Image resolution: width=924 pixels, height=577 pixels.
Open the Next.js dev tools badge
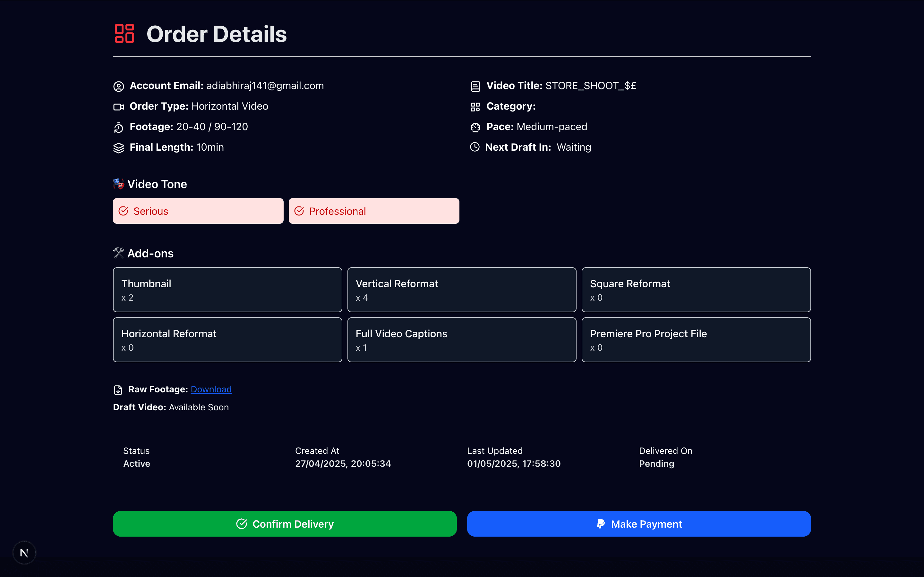(x=24, y=552)
